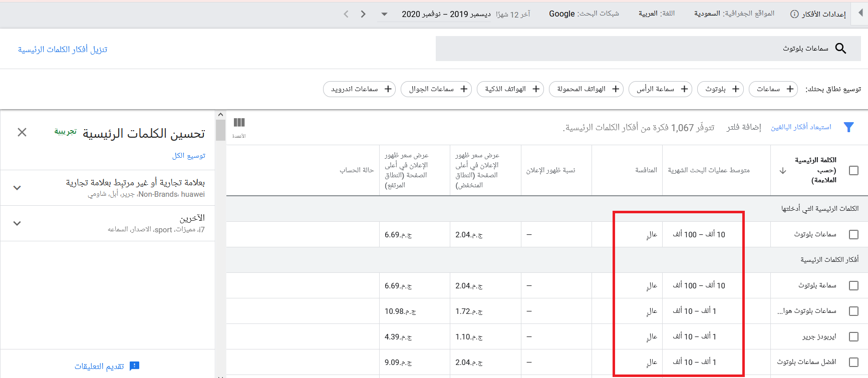This screenshot has width=868, height=378.
Task: Click the info icon beside إعدادات الأفكار
Action: click(x=794, y=14)
